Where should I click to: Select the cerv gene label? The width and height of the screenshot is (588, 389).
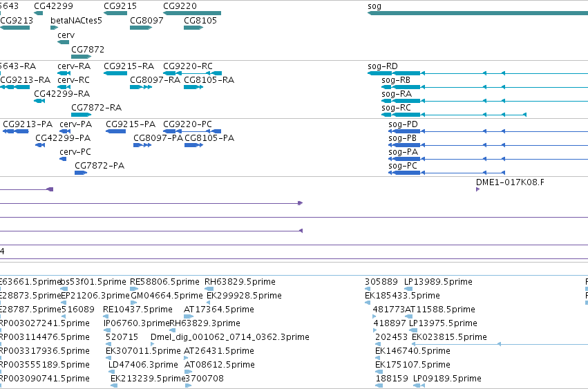pos(66,35)
